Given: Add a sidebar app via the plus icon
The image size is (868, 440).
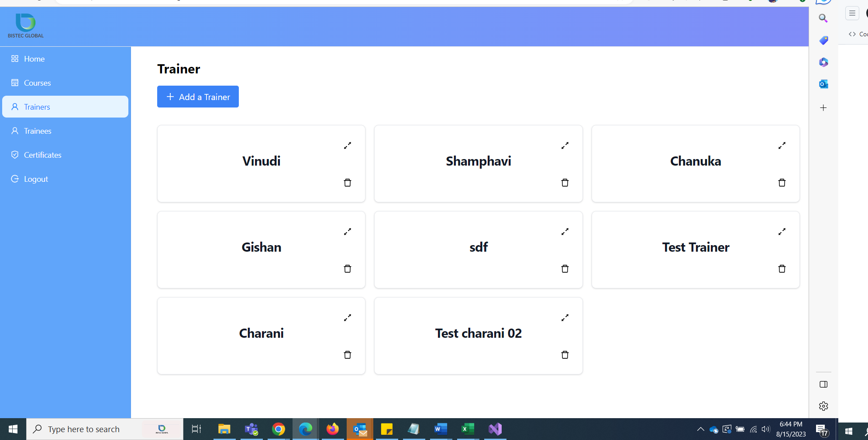Looking at the screenshot, I should point(823,107).
